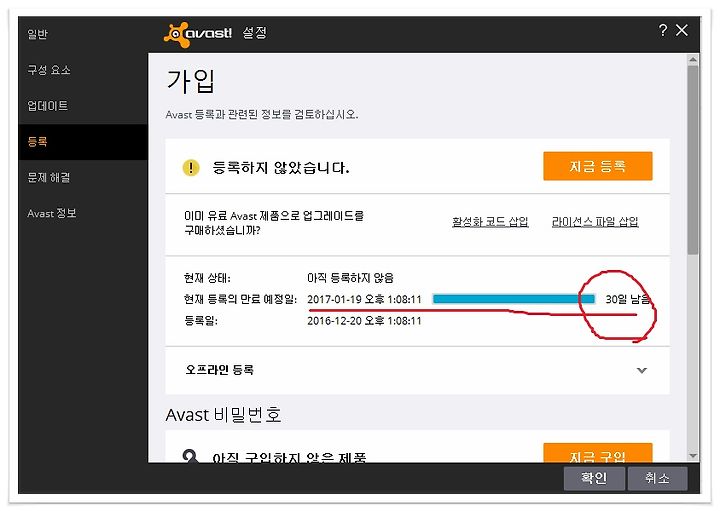The image size is (720, 511).
Task: Click the vertical scrollbar thumb
Action: coord(693,160)
